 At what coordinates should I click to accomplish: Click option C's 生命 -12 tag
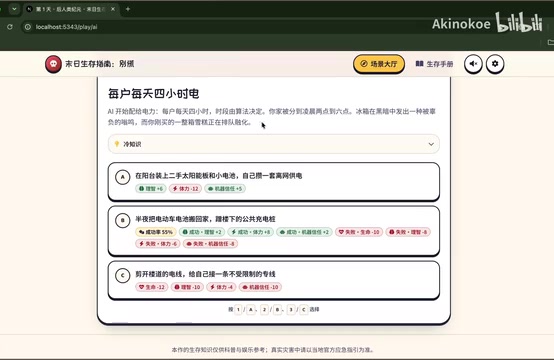pos(152,287)
